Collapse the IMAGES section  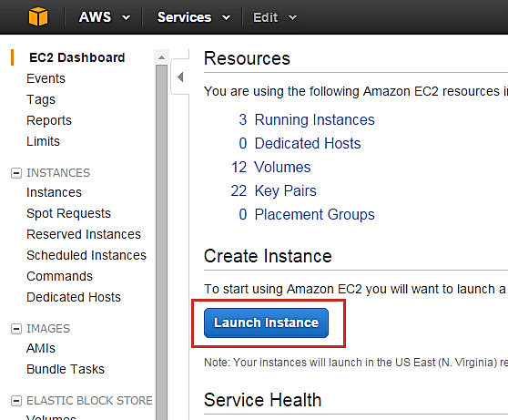click(x=16, y=329)
